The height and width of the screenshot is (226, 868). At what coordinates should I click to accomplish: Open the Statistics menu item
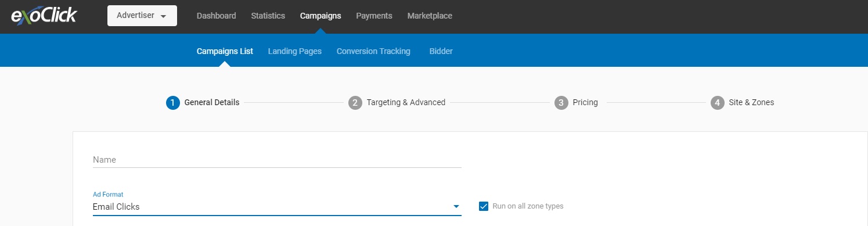click(x=268, y=16)
